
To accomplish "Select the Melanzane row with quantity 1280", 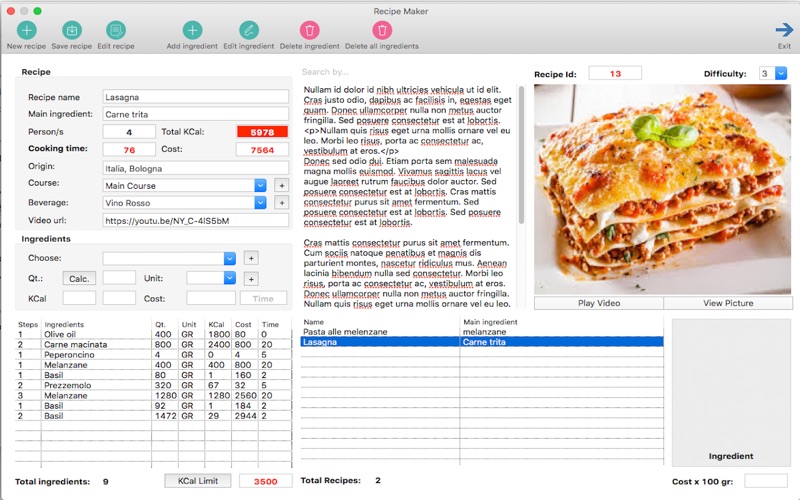I will click(153, 395).
